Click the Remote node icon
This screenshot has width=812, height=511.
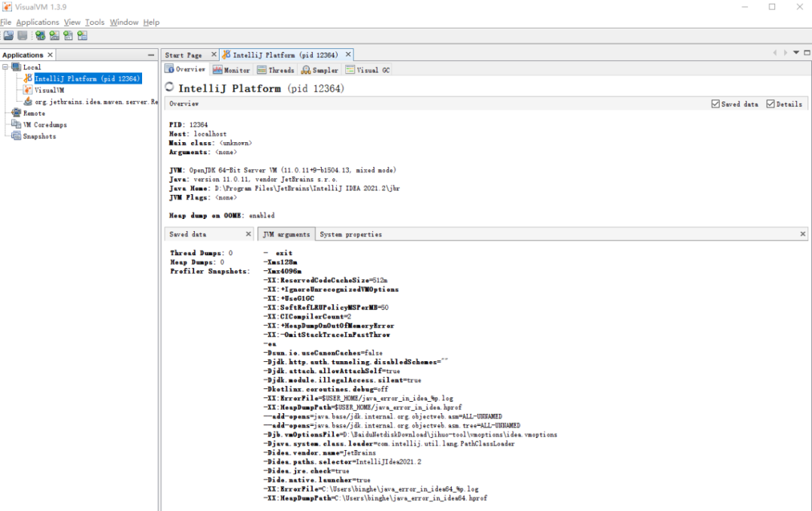[x=16, y=113]
